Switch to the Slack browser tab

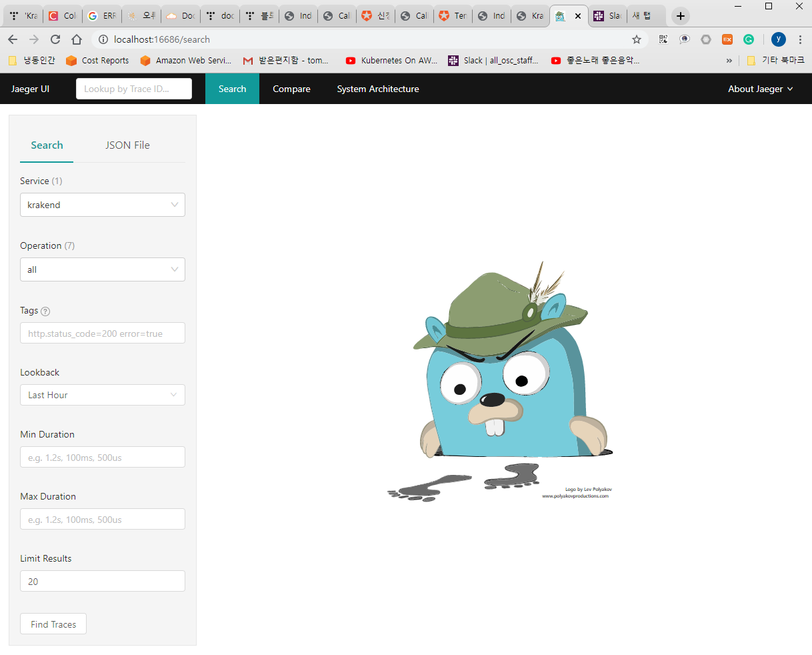(x=607, y=16)
